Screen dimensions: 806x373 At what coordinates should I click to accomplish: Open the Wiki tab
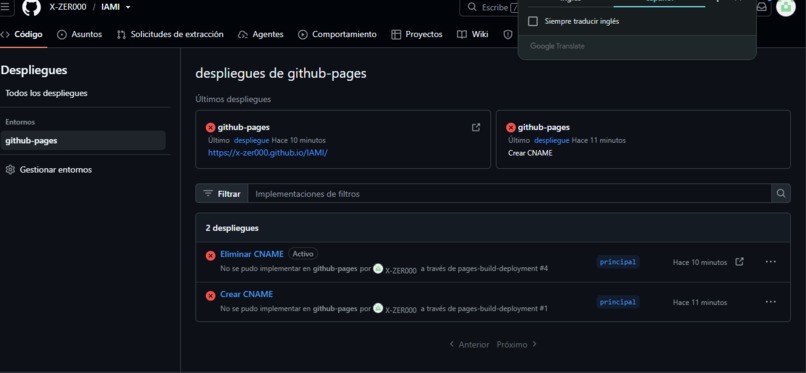point(472,34)
